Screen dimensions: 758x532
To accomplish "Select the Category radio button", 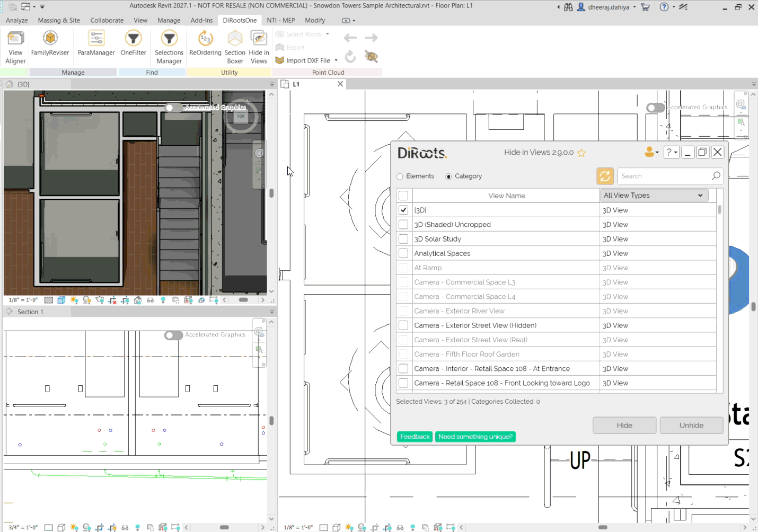I will point(448,176).
